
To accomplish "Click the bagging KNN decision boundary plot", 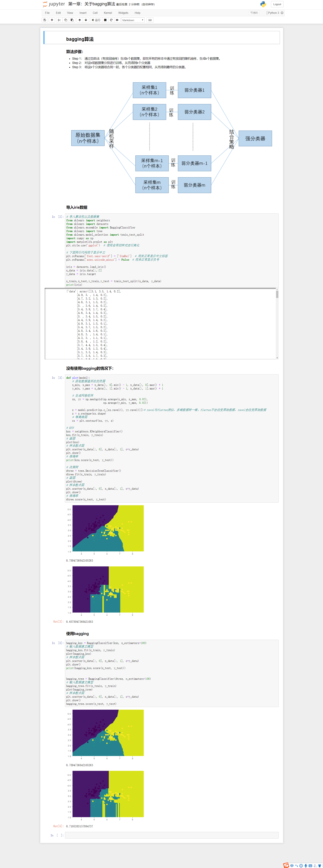I will pos(105,735).
